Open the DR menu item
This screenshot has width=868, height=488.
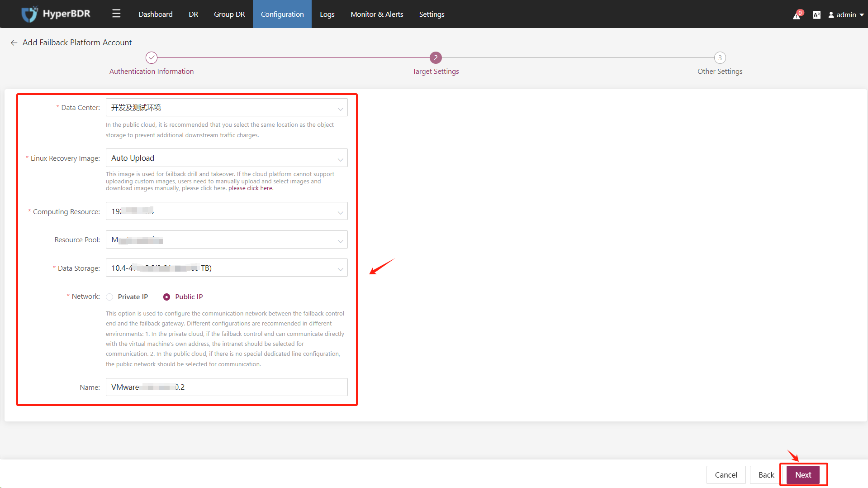193,14
